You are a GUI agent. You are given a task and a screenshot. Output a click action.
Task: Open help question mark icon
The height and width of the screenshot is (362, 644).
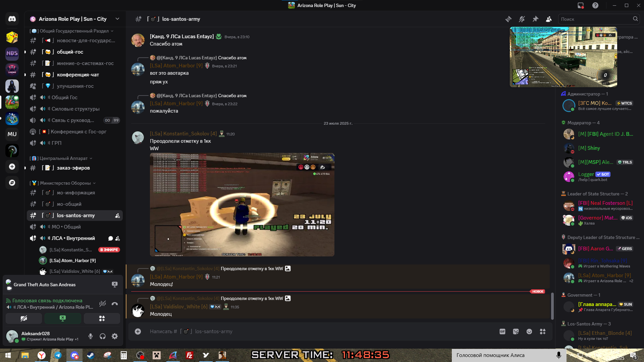(595, 5)
